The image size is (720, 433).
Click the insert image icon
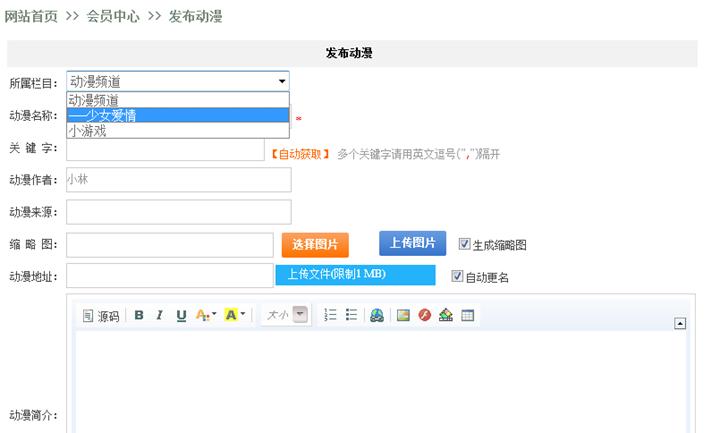pyautogui.click(x=403, y=315)
